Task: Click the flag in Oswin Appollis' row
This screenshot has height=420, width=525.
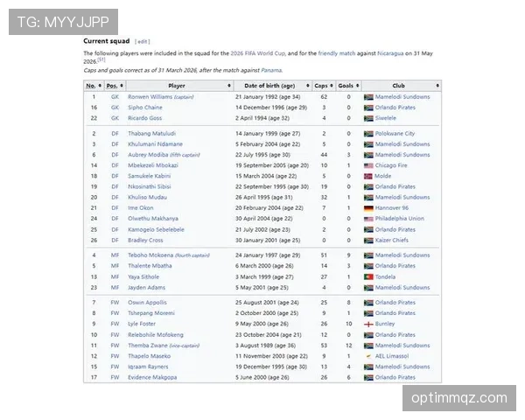Action: click(x=368, y=303)
